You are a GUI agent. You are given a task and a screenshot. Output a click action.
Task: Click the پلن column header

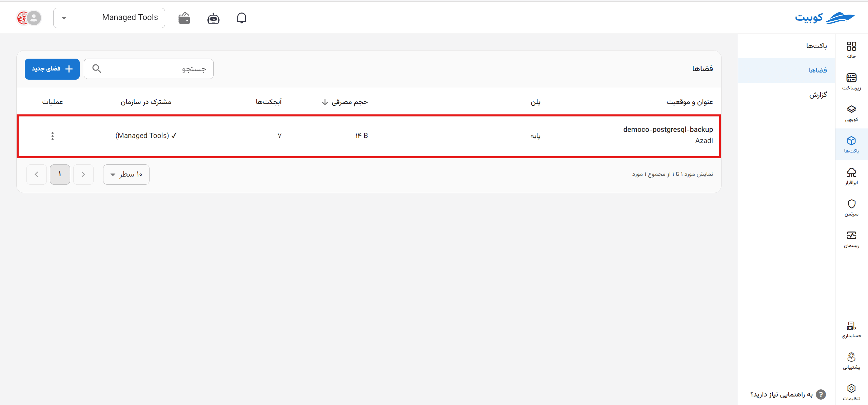coord(536,102)
